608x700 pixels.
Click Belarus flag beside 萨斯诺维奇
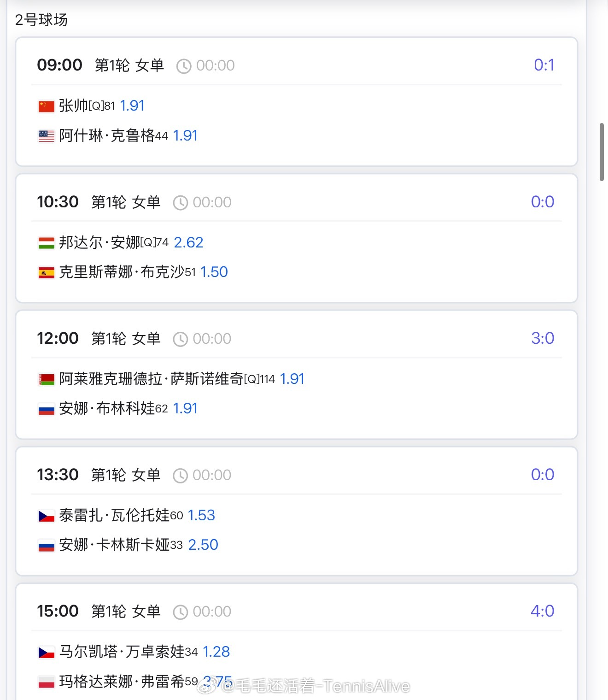click(46, 379)
